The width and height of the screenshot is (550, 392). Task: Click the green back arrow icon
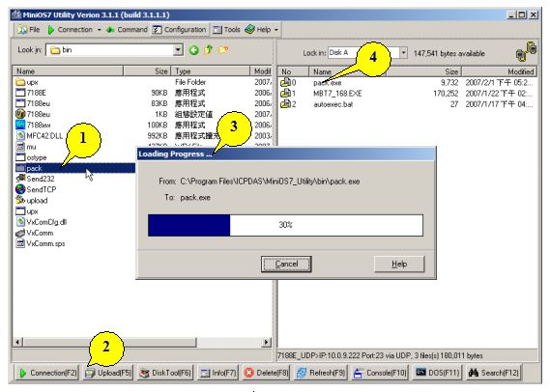pos(193,50)
